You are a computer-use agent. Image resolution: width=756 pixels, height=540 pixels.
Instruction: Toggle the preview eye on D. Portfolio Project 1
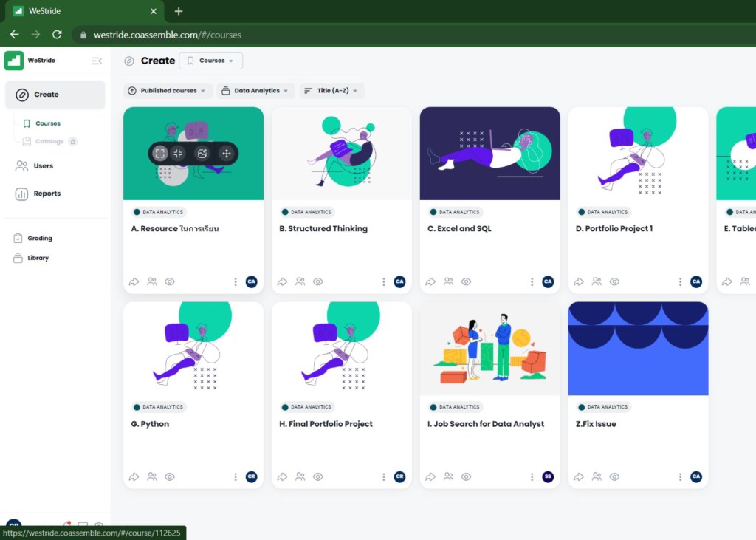click(x=614, y=281)
